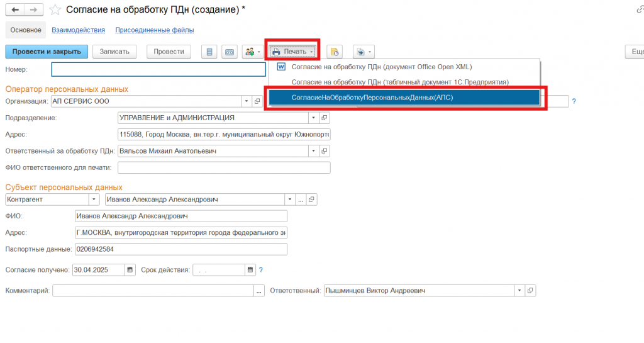Expand the Организация dropdown arrow
Viewport: 644px width, 343px height.
point(245,101)
